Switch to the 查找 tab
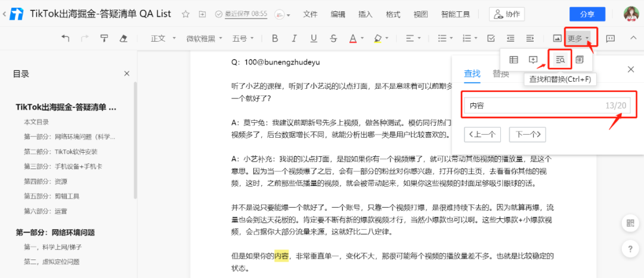Viewport: 644px width, 278px height. click(472, 74)
